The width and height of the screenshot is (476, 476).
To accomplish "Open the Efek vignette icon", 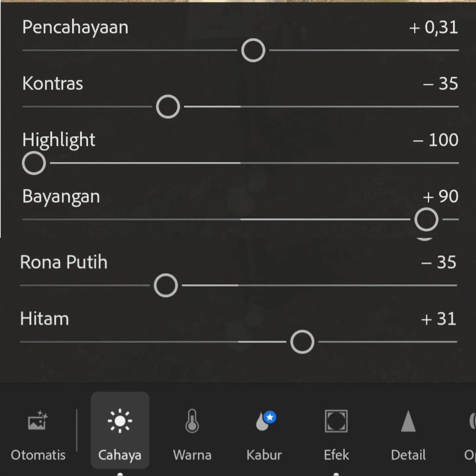I will tap(336, 421).
